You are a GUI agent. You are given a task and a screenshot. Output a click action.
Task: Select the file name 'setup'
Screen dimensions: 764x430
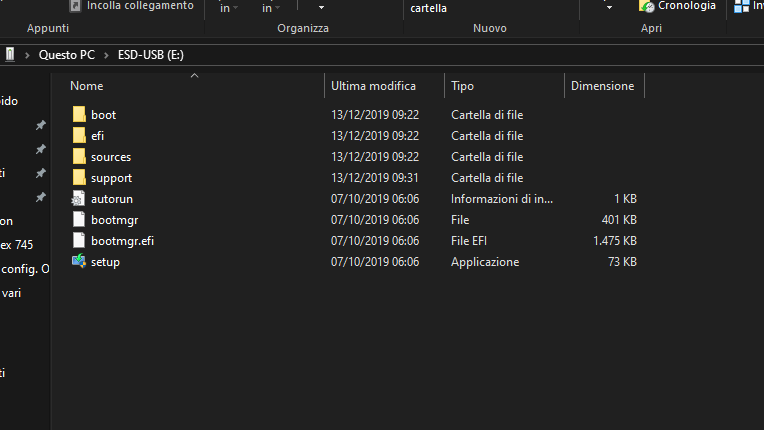coord(105,262)
